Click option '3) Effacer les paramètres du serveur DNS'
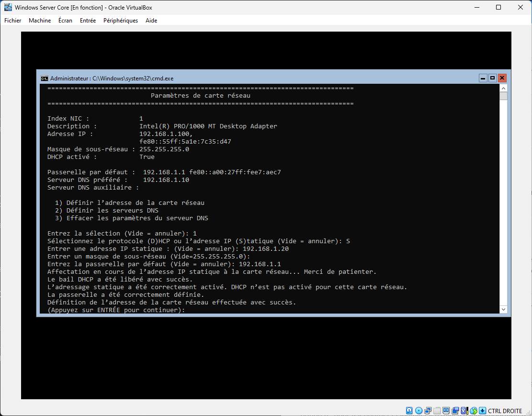 coord(132,218)
